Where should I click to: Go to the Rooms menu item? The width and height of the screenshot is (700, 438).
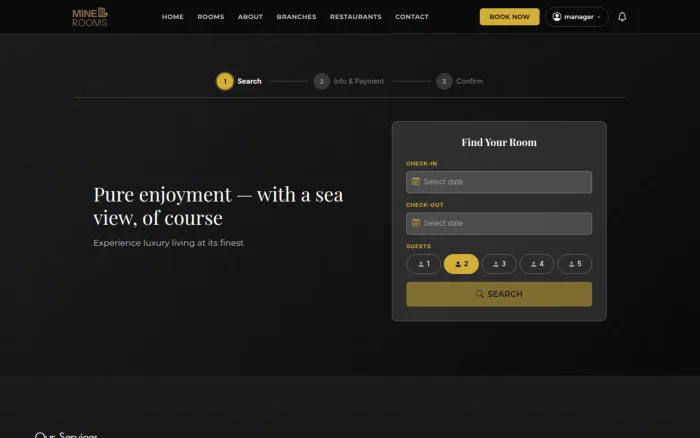coord(211,17)
